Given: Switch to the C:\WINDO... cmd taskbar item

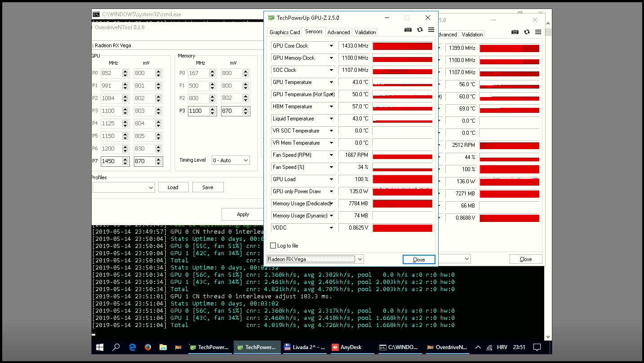Looking at the screenshot, I should 399,347.
